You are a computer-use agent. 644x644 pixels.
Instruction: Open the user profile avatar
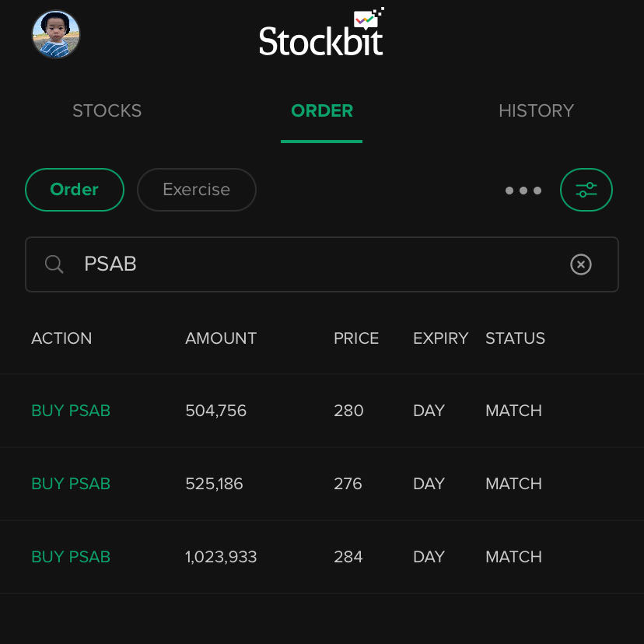point(56,34)
